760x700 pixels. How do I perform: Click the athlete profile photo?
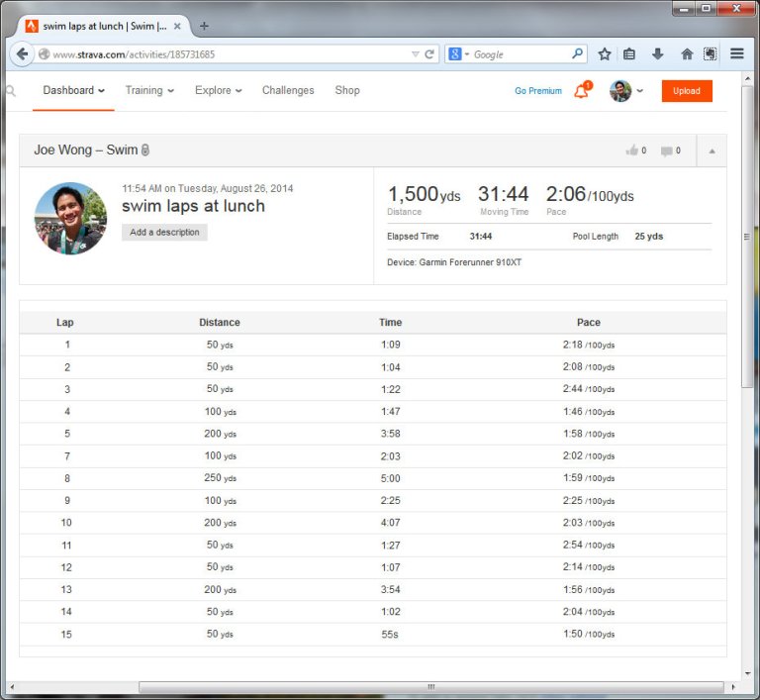tap(71, 218)
